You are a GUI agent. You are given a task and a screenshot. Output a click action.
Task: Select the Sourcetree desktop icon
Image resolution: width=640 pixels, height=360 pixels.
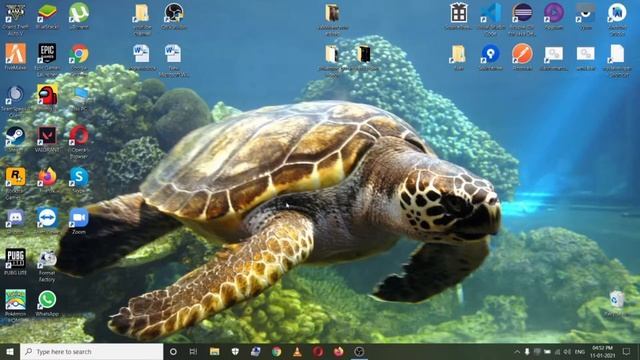pos(491,57)
